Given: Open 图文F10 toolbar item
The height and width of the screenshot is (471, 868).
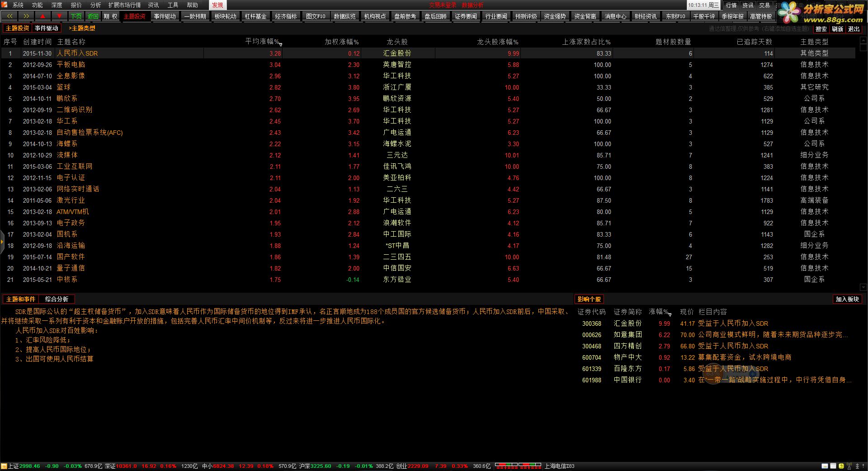Looking at the screenshot, I should (316, 16).
